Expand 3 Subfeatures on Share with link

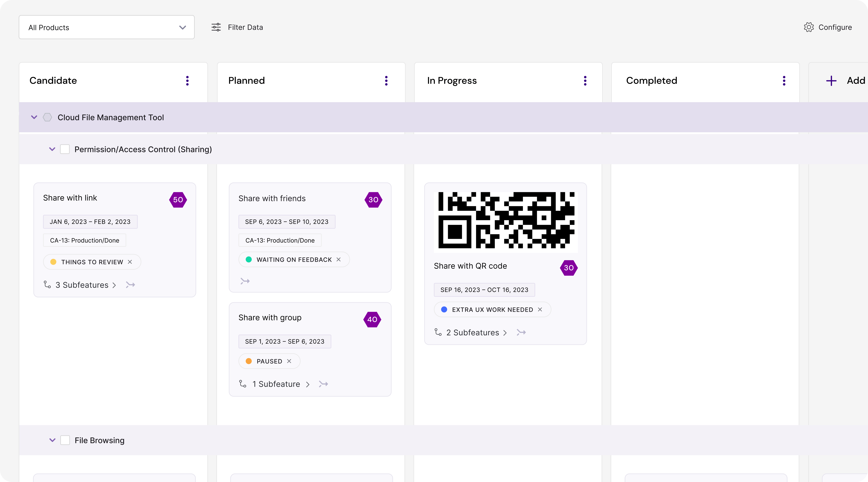pos(86,285)
